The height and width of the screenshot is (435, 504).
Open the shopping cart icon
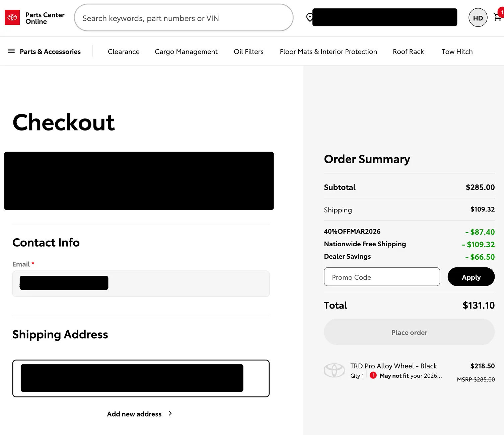click(x=497, y=17)
